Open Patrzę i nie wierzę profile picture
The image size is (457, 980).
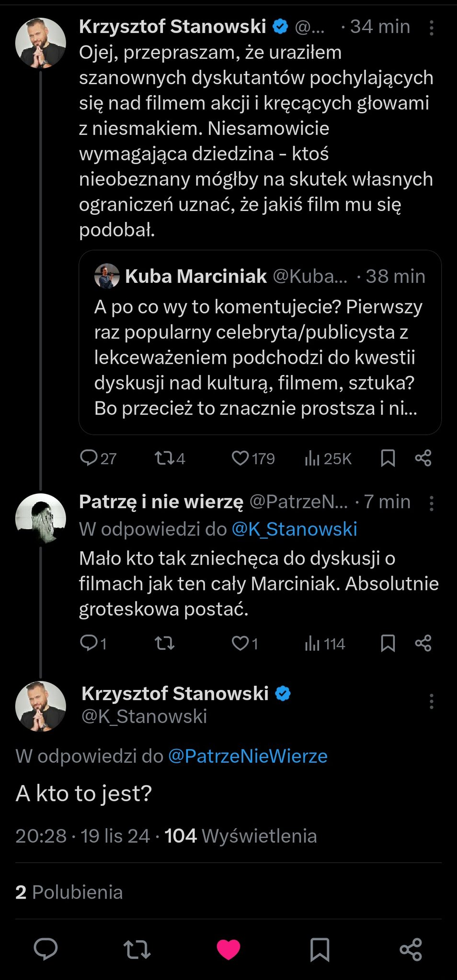[41, 518]
